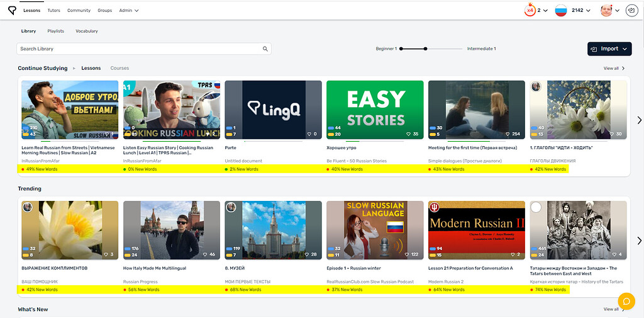The height and width of the screenshot is (318, 644).
Task: Open the Cooking Russian Lunch thumbnail
Action: tap(172, 110)
